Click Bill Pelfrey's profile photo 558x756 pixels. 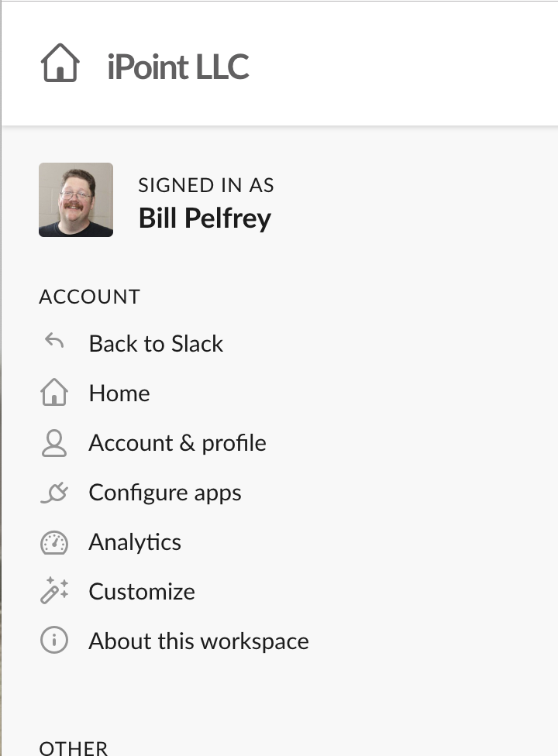click(75, 200)
